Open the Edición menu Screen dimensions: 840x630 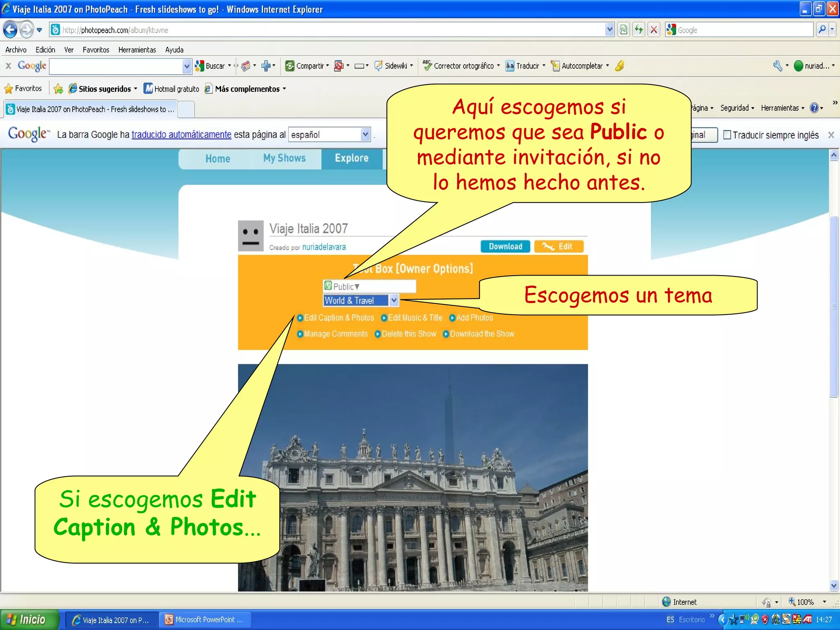pyautogui.click(x=45, y=50)
